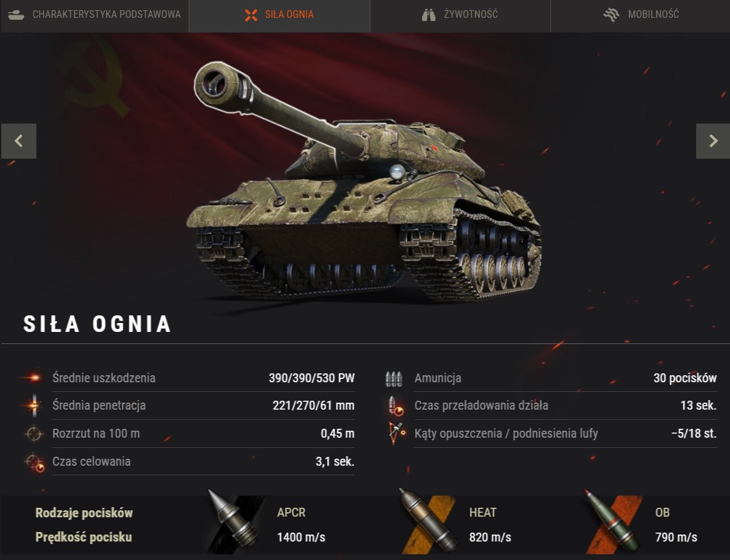Advance to next tank with right chevron
Viewport: 730px width, 560px height.
(x=713, y=141)
